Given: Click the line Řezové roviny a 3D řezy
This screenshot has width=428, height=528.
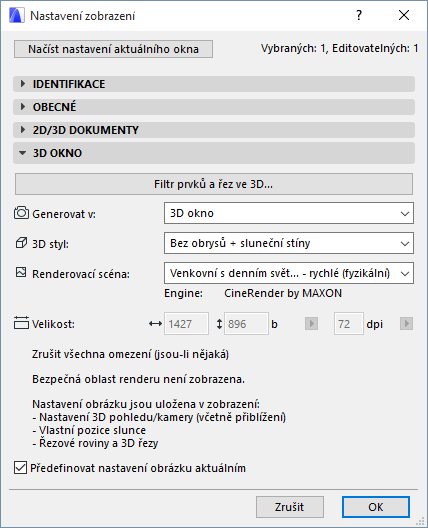Looking at the screenshot, I should coord(95,443).
